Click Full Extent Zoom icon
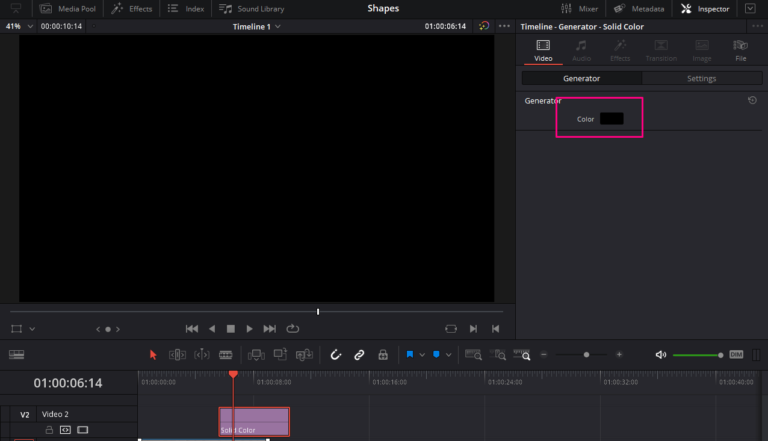This screenshot has height=441, width=768. click(x=473, y=355)
